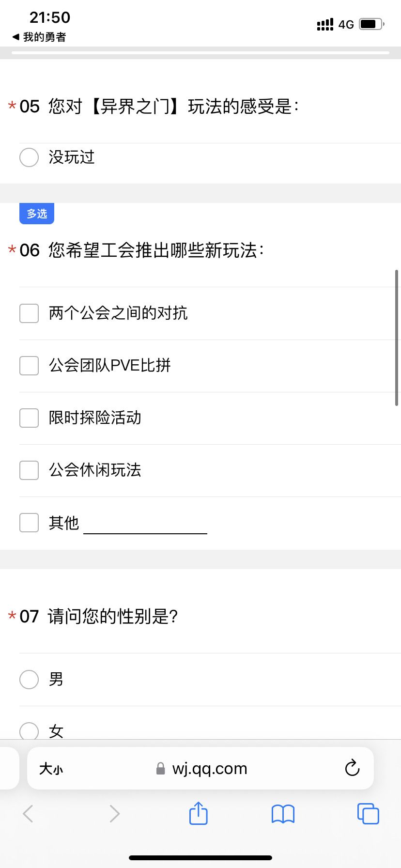This screenshot has height=868, width=401.
Task: Check the 公会团队PVE比拼 option
Action: coord(29,366)
